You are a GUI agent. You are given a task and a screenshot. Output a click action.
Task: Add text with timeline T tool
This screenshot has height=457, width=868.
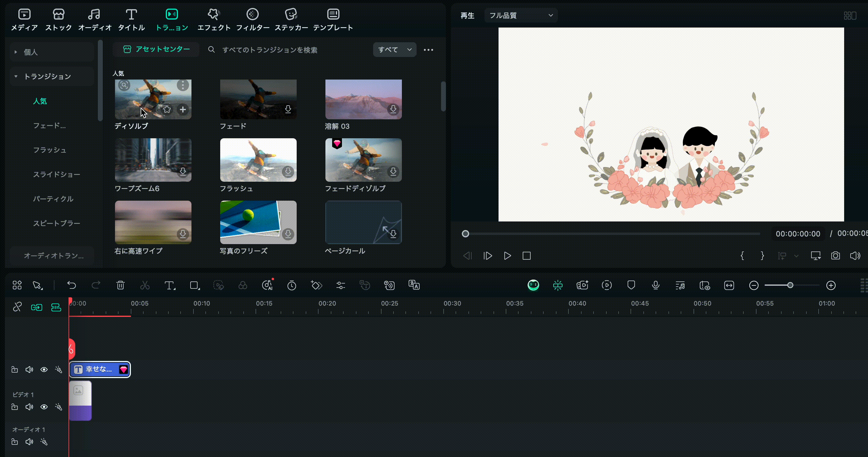coord(170,285)
